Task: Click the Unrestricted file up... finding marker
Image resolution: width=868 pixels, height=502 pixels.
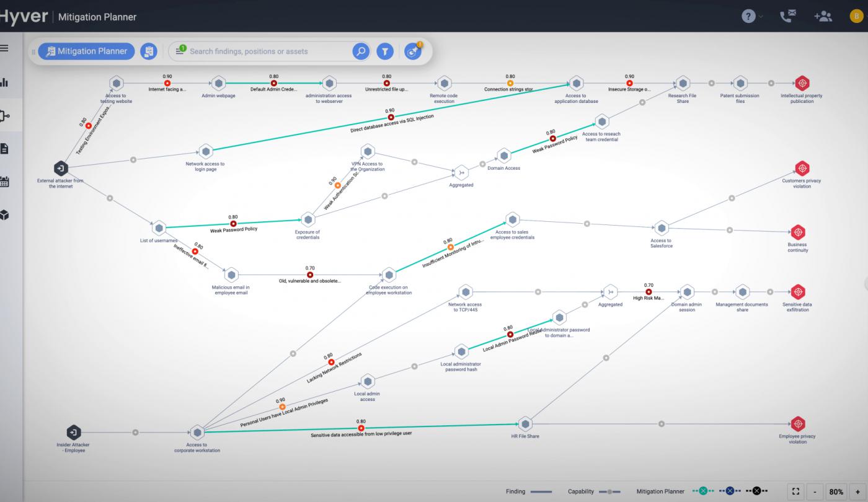Action: point(386,83)
